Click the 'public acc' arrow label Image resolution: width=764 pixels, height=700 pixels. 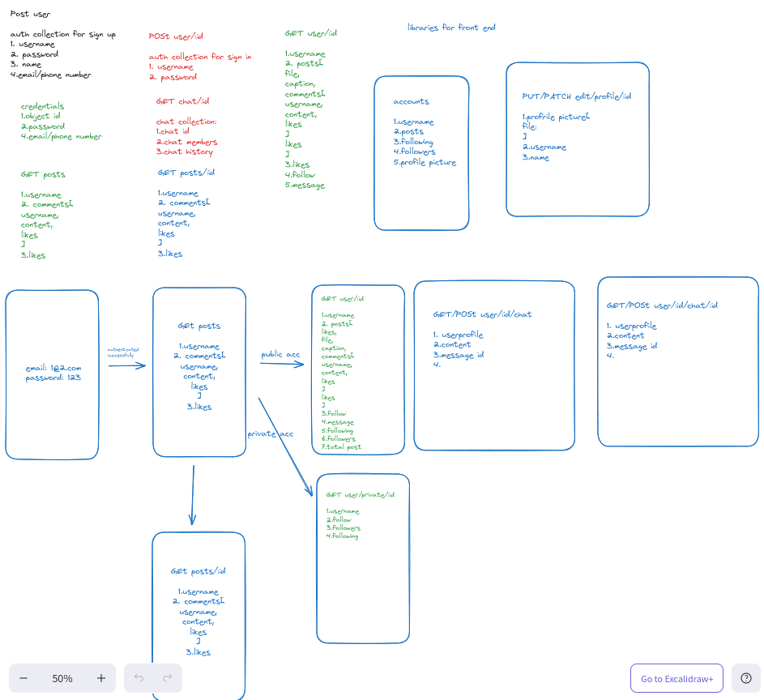[280, 355]
